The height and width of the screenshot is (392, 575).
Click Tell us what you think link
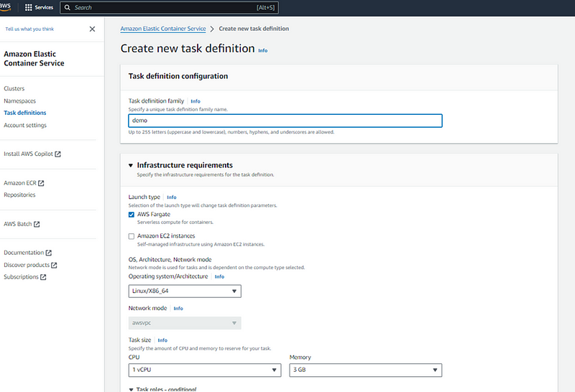[29, 29]
